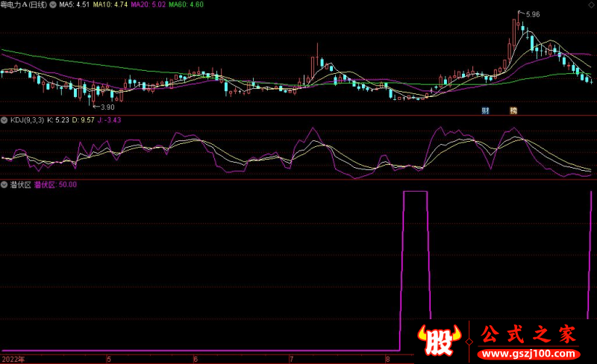Click the D: 9.57 value
The height and width of the screenshot is (364, 597).
click(x=83, y=120)
